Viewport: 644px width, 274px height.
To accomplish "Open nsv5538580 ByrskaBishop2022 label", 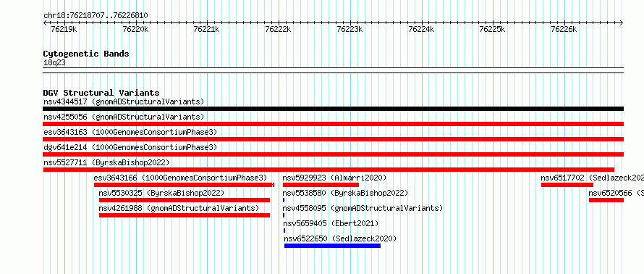I will pos(345,193).
